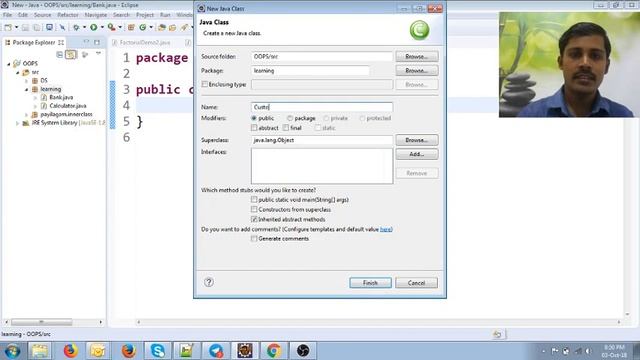Click the Open Task toolbar icon
This screenshot has width=640, height=360.
pos(173,27)
